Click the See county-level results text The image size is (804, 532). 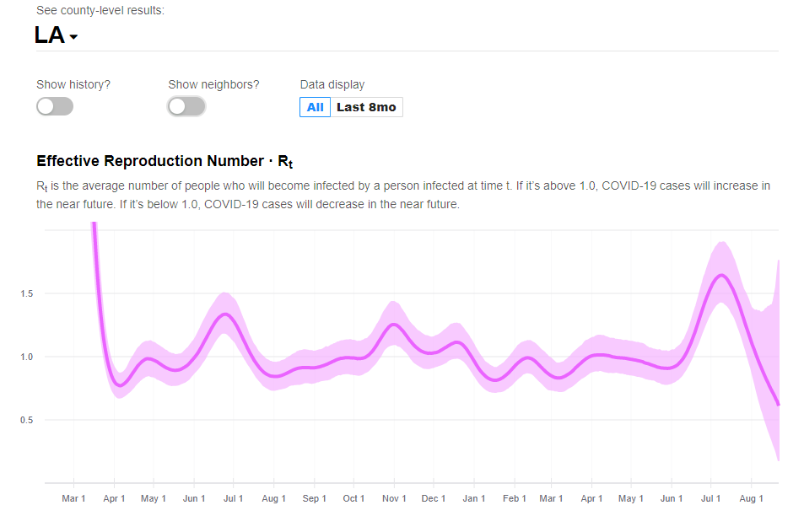100,10
